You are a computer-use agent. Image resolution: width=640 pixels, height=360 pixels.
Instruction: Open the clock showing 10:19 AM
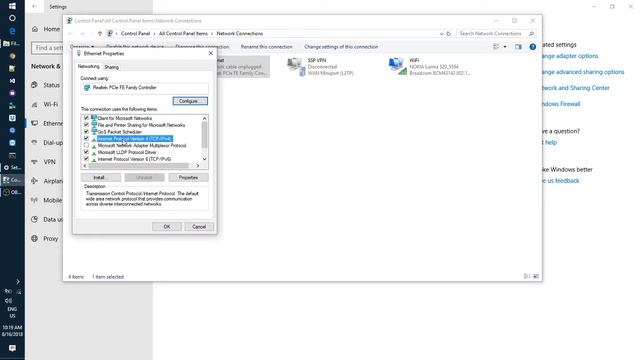point(12,331)
